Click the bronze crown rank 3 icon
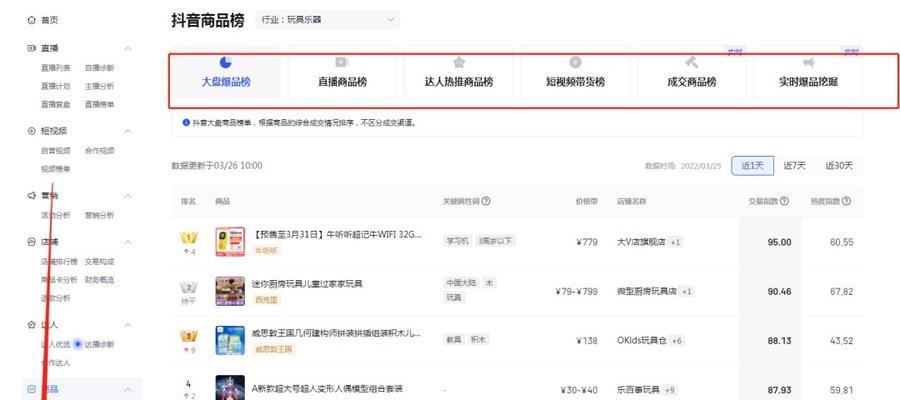The width and height of the screenshot is (900, 400). coord(189,336)
